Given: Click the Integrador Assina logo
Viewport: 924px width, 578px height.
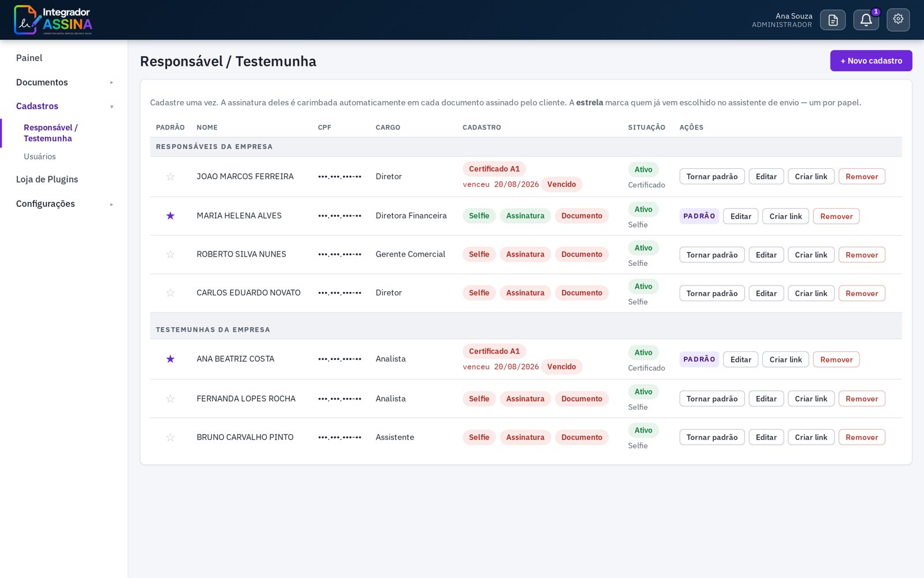Looking at the screenshot, I should [x=53, y=20].
